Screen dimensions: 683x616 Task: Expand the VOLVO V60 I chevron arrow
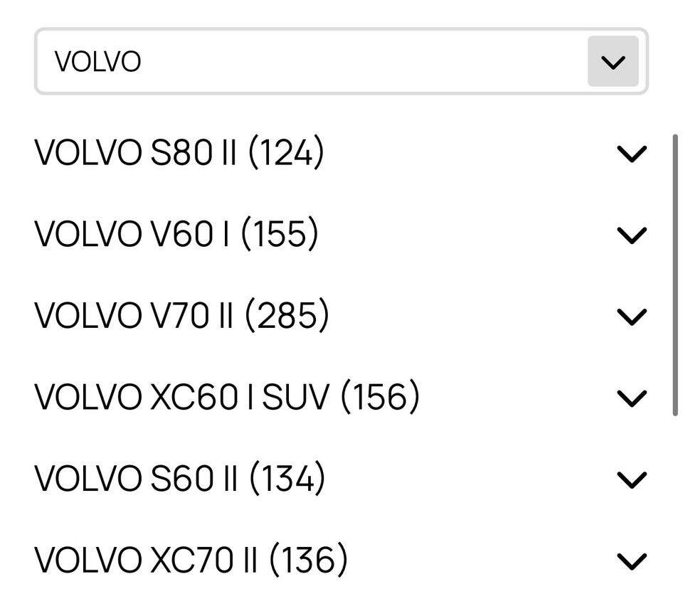632,235
